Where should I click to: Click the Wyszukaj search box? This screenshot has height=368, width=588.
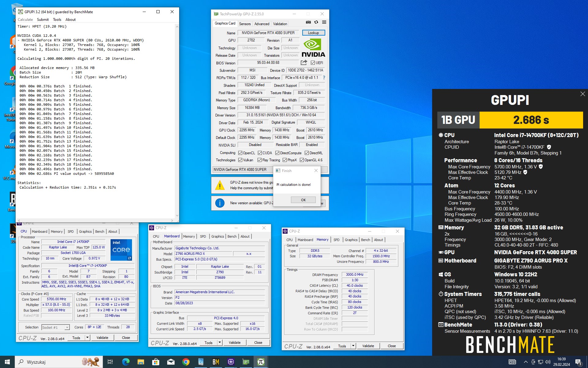(x=58, y=362)
